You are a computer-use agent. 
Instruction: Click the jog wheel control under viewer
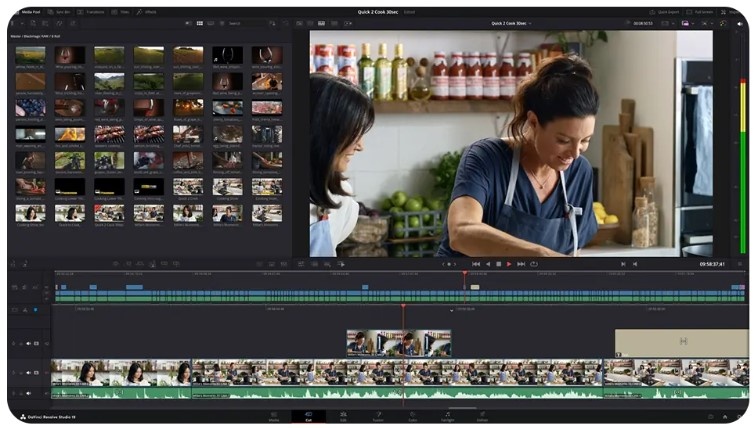[x=449, y=264]
